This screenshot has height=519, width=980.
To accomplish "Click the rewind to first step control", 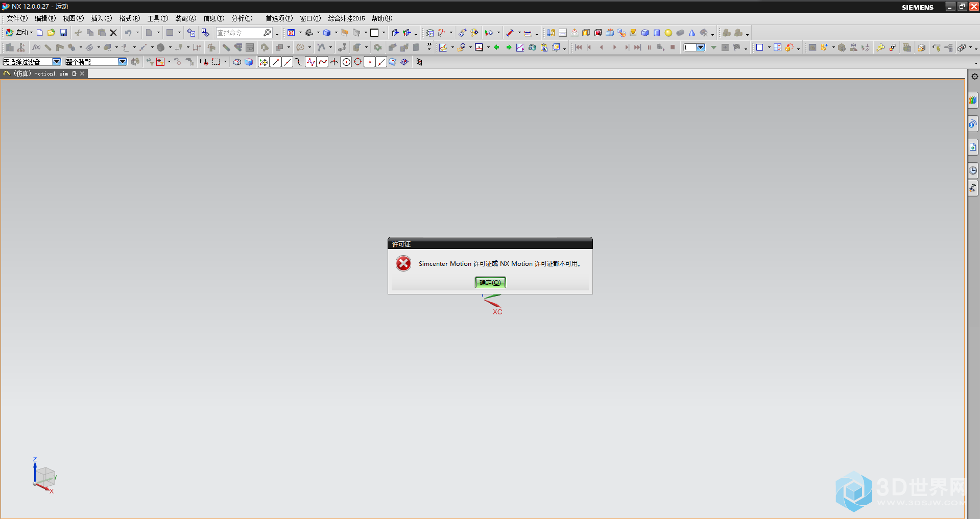I will pyautogui.click(x=578, y=47).
